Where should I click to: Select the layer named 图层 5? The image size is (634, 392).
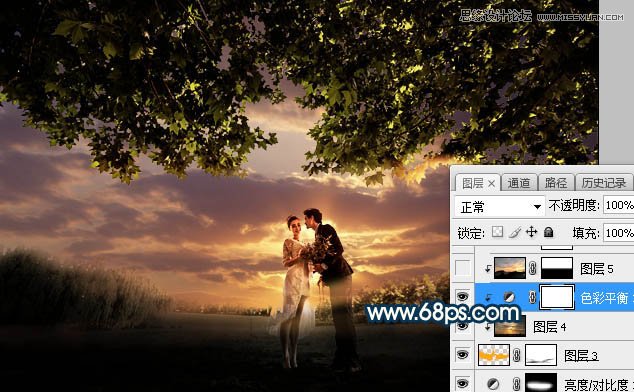point(596,269)
